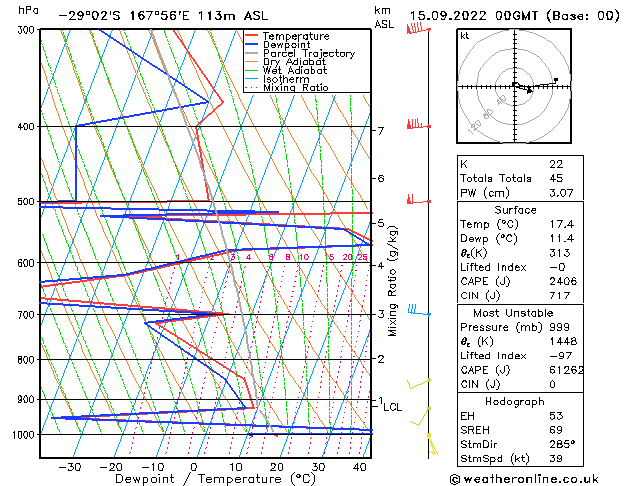
Task: Click the '1000' pressure axis label
Action: click(x=24, y=435)
